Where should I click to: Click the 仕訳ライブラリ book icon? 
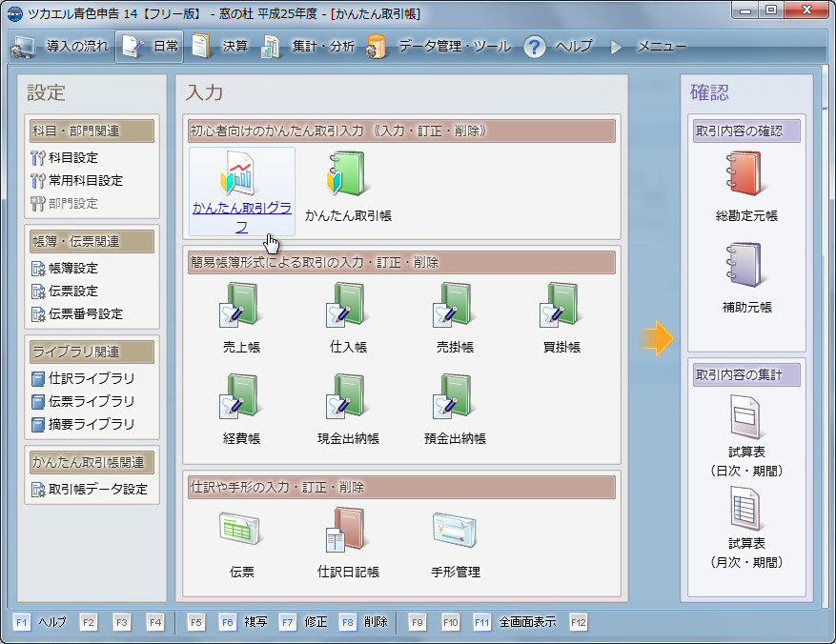coord(38,379)
